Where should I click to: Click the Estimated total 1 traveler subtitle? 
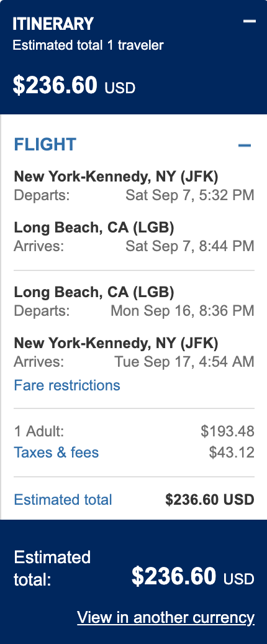[88, 45]
